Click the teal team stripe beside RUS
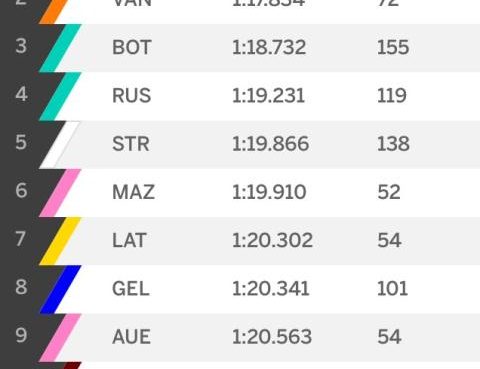480x369 pixels. (60, 96)
